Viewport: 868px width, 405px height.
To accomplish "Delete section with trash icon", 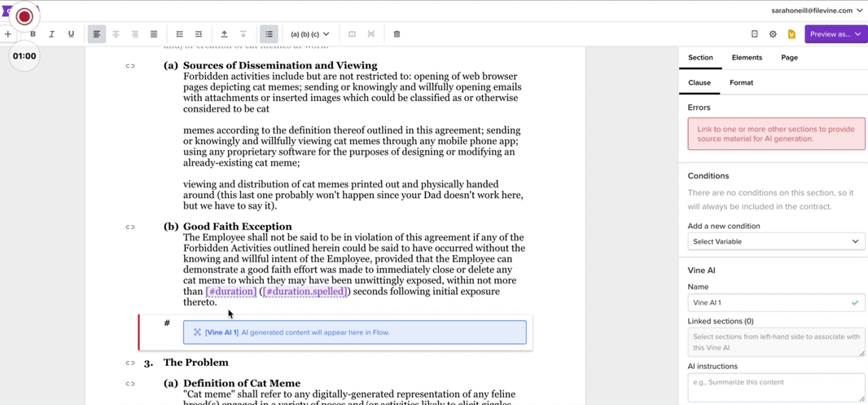I will (397, 34).
